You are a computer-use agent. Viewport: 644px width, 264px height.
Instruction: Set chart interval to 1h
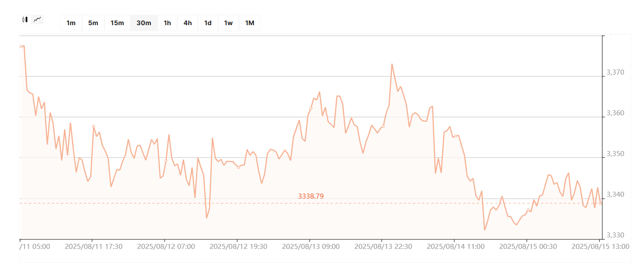167,23
